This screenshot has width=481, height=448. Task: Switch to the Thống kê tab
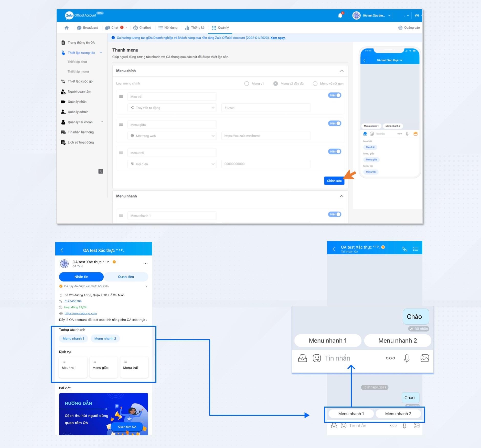click(x=195, y=28)
